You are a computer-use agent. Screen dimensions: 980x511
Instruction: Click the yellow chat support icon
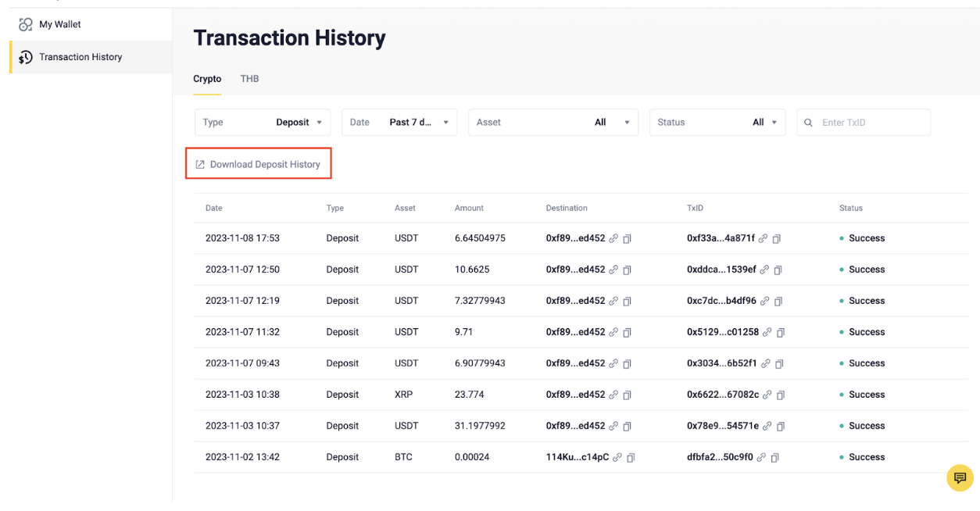[960, 478]
